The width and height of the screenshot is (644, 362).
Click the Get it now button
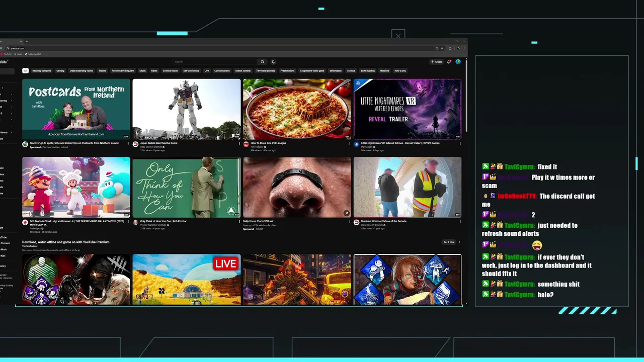click(x=449, y=242)
